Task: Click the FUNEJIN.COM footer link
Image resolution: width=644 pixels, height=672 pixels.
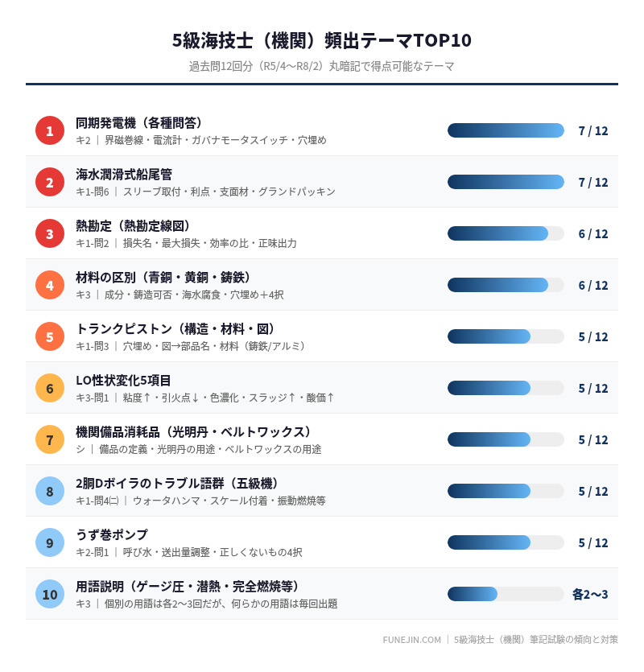Action: coord(411,640)
